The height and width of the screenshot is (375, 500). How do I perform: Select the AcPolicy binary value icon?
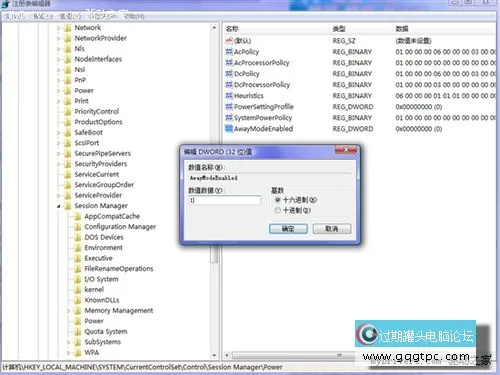pyautogui.click(x=229, y=51)
